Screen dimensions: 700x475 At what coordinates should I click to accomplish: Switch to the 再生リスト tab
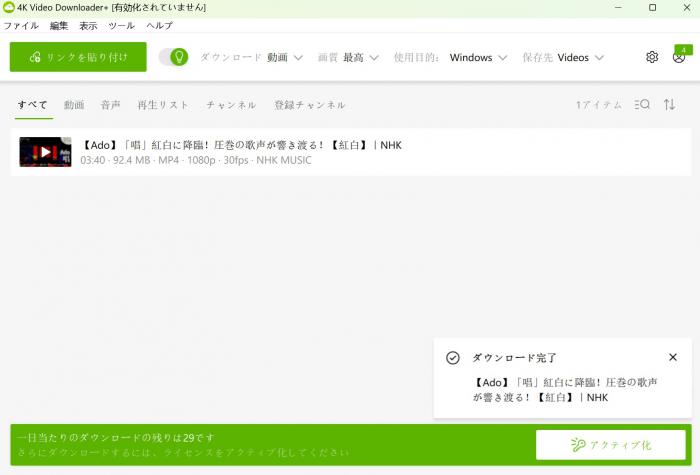[x=163, y=105]
